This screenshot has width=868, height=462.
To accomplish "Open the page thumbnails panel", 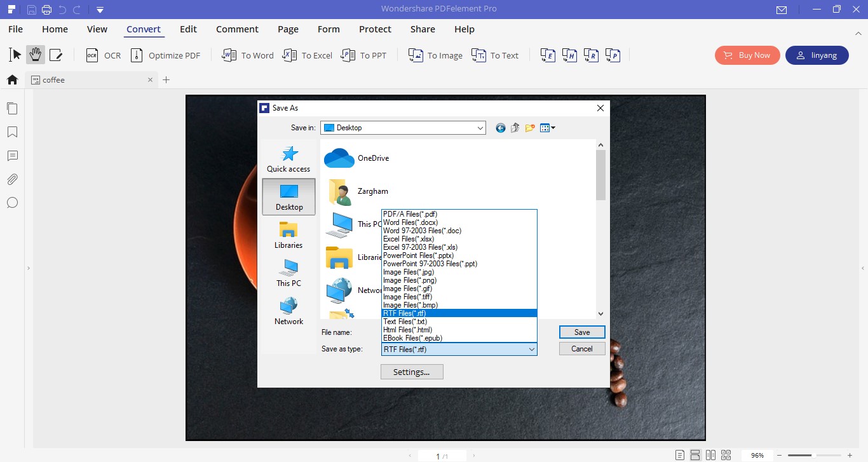I will coord(12,108).
